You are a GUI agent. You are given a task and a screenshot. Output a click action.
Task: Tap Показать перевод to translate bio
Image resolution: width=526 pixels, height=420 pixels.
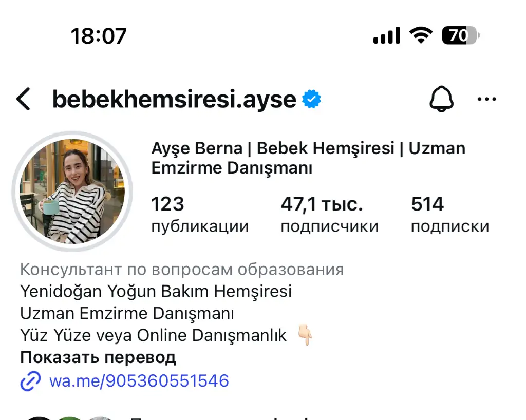coord(98,357)
